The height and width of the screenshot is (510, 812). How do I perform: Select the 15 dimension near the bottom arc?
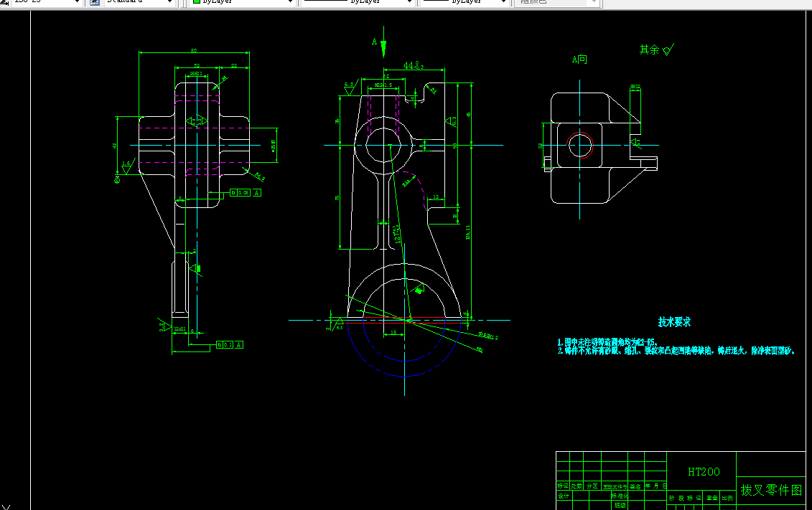[x=393, y=333]
